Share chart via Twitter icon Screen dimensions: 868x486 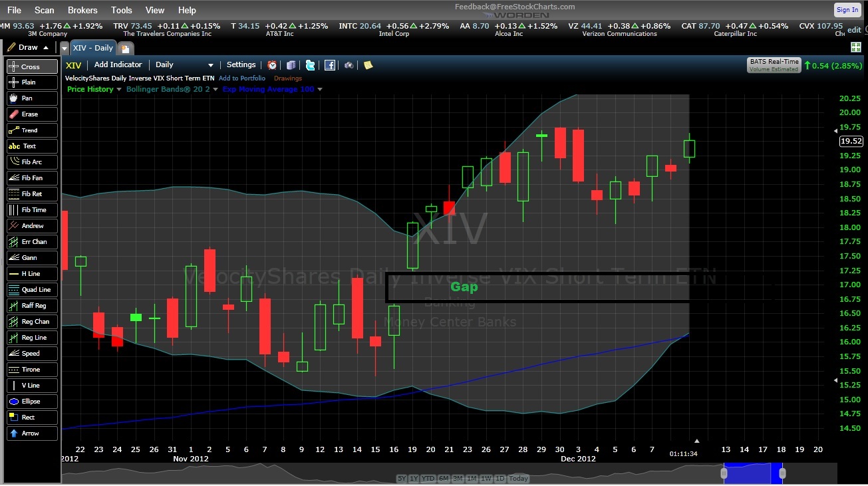(310, 65)
